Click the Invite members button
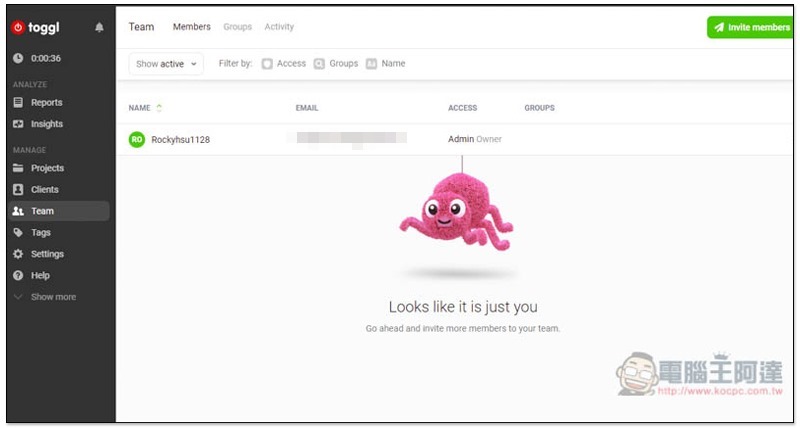This screenshot has width=800, height=428. pos(750,28)
